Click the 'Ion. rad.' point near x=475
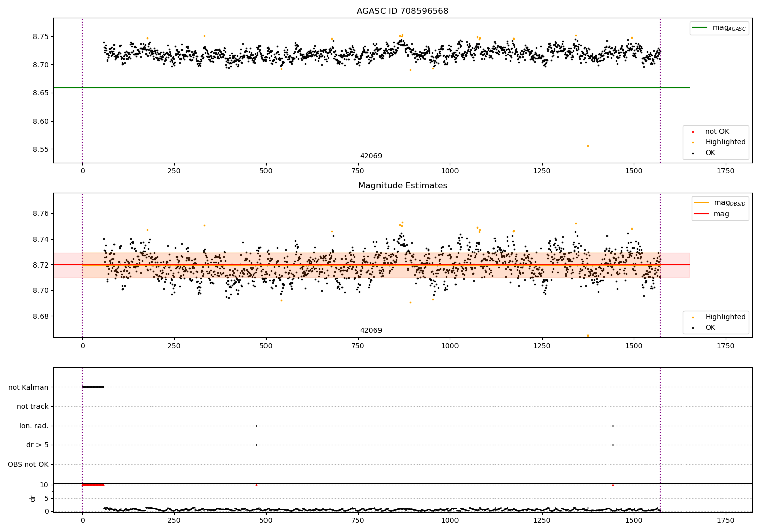 [256, 426]
